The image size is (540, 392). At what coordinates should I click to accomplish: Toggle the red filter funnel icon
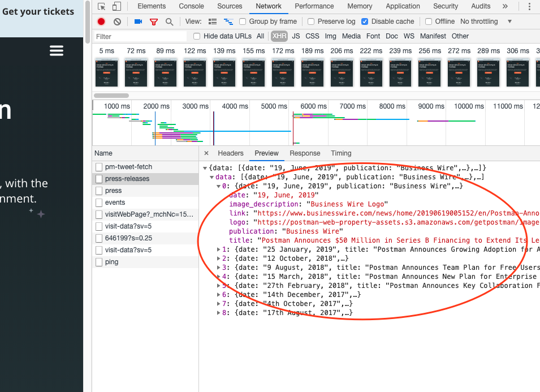(x=154, y=21)
